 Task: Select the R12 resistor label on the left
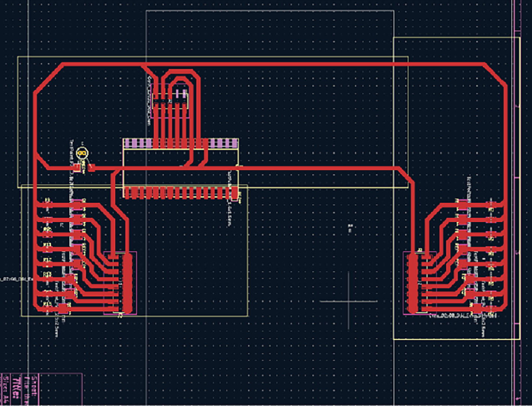(47, 260)
